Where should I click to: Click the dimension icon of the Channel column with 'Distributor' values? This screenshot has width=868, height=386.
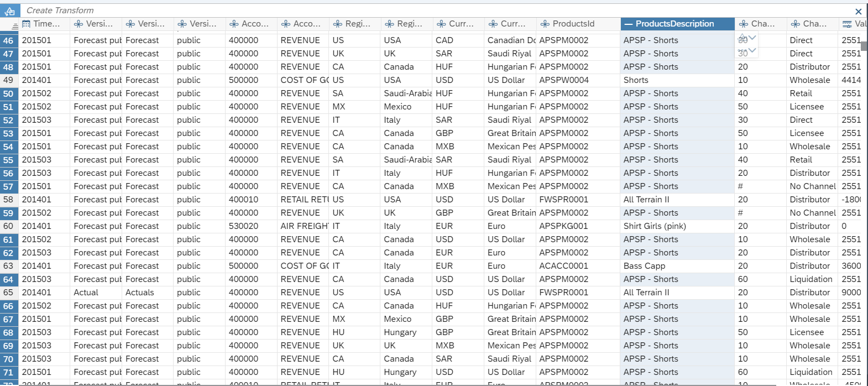pyautogui.click(x=796, y=24)
